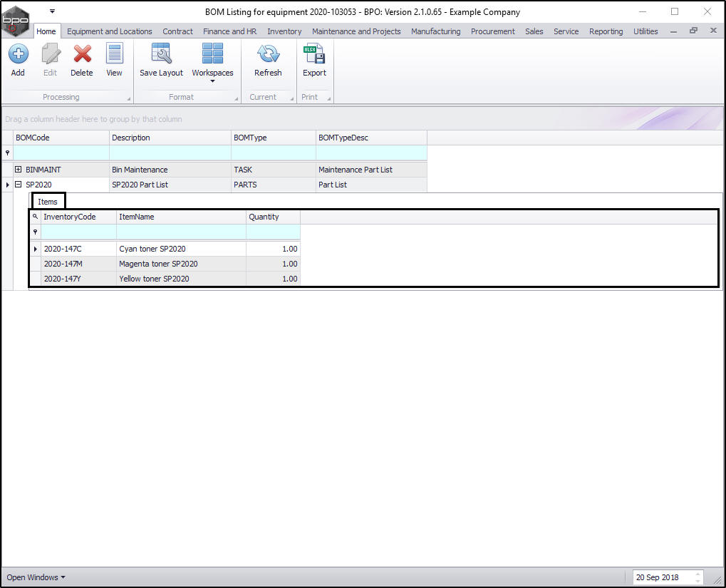Image resolution: width=726 pixels, height=588 pixels.
Task: Select the Yellow toner SP2020 cell
Action: pyautogui.click(x=181, y=279)
